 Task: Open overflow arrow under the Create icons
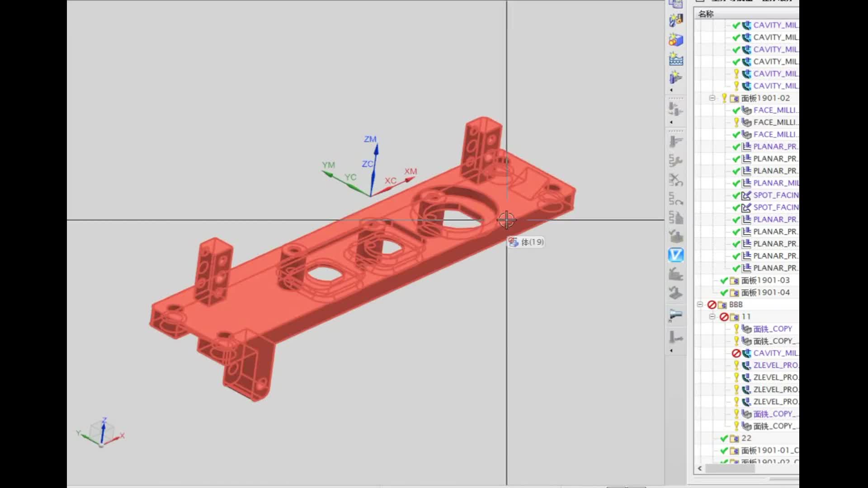[671, 90]
